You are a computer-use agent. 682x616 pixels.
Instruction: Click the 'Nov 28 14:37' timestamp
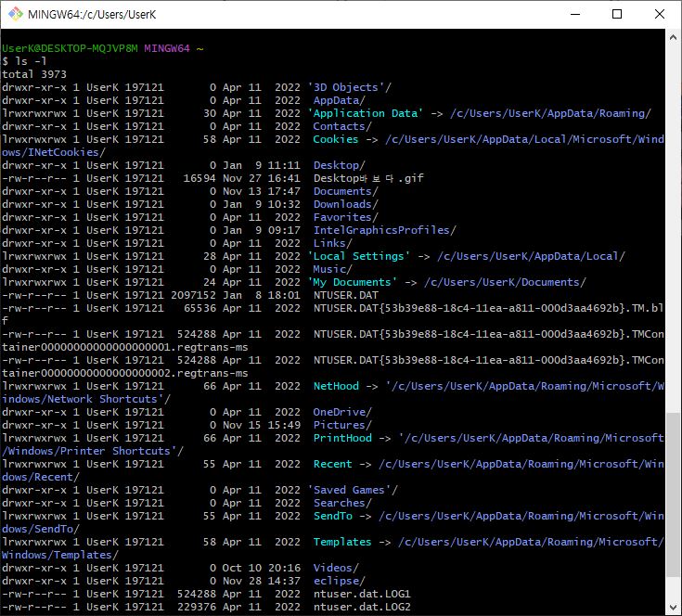261,582
